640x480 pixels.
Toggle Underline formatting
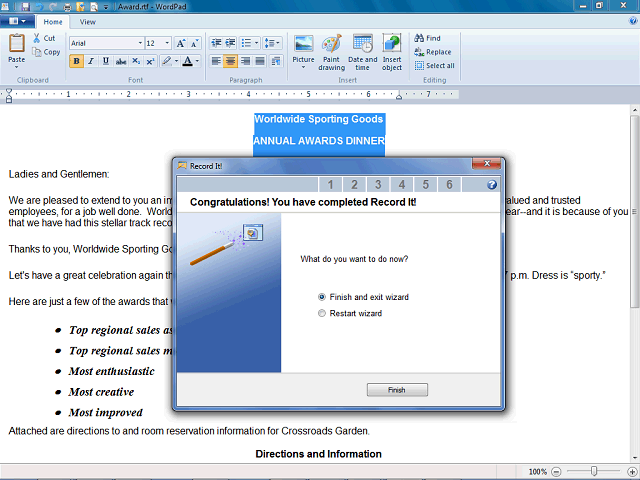pos(106,61)
